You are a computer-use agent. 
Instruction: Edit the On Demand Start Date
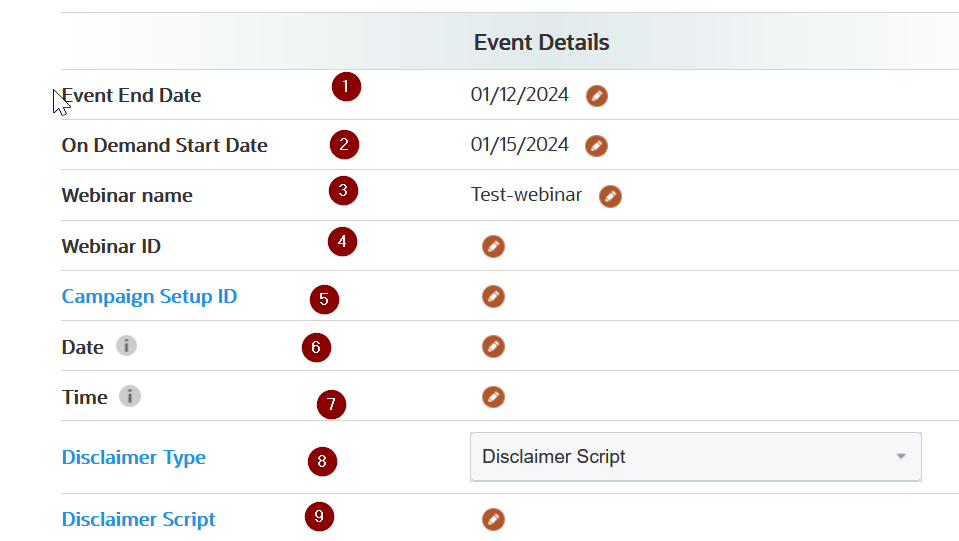click(x=596, y=146)
